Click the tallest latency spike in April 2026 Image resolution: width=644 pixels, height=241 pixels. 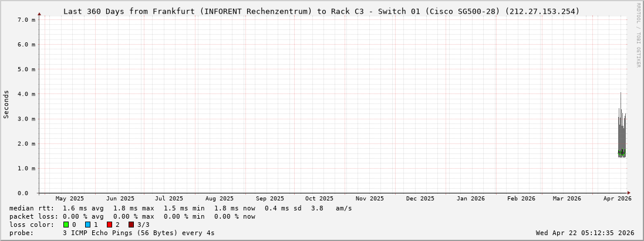[x=621, y=94]
